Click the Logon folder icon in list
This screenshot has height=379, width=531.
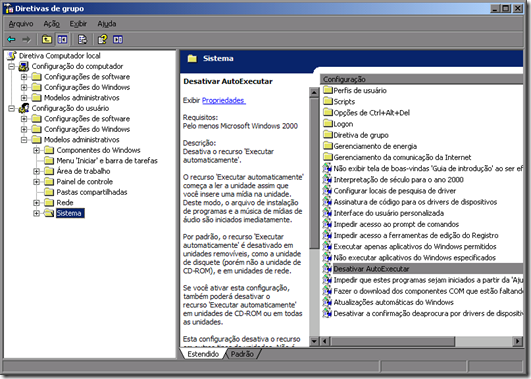(327, 124)
